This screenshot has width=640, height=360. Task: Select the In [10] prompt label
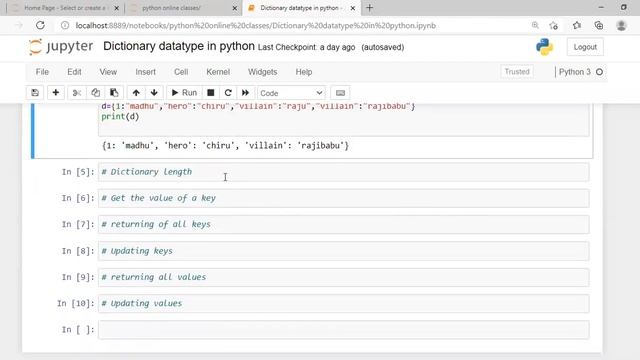[x=76, y=303]
